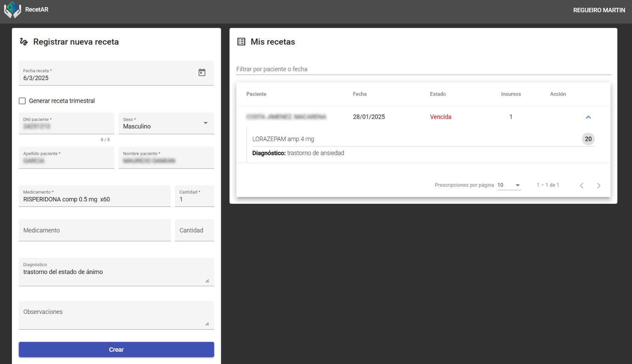Viewport: 632px width, 364px height.
Task: Click the quantity badge 20 for Lorazepam
Action: 588,139
